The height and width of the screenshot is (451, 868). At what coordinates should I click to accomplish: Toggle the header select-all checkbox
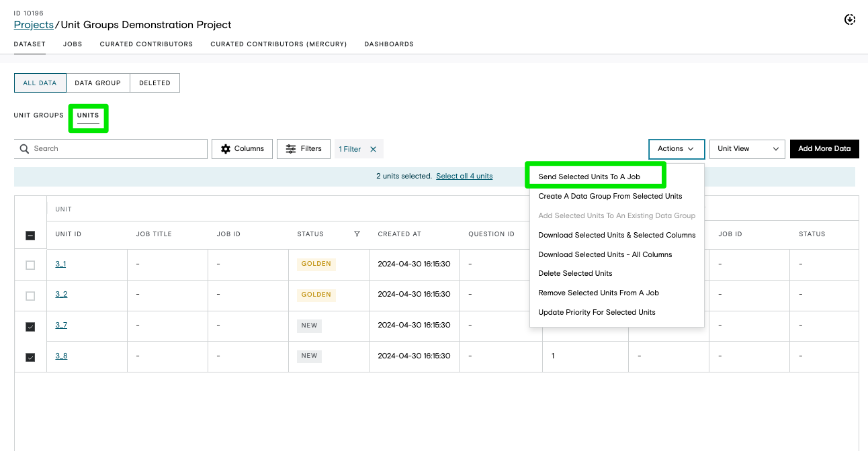(30, 236)
